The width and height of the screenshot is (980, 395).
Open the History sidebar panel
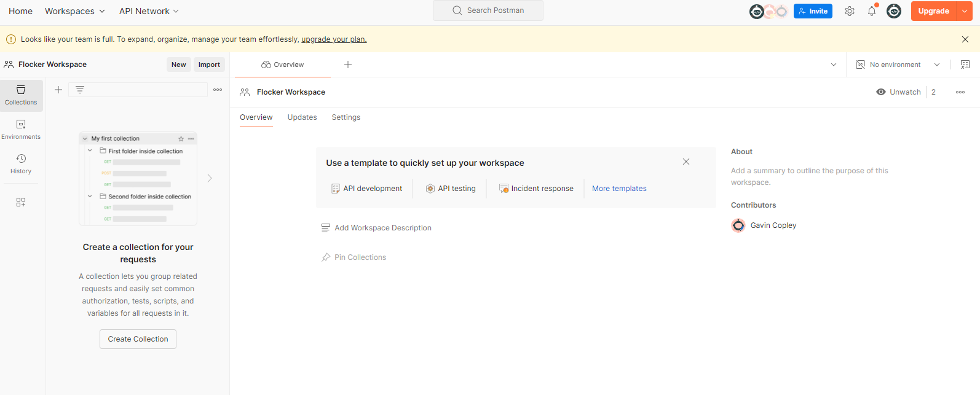(x=21, y=164)
